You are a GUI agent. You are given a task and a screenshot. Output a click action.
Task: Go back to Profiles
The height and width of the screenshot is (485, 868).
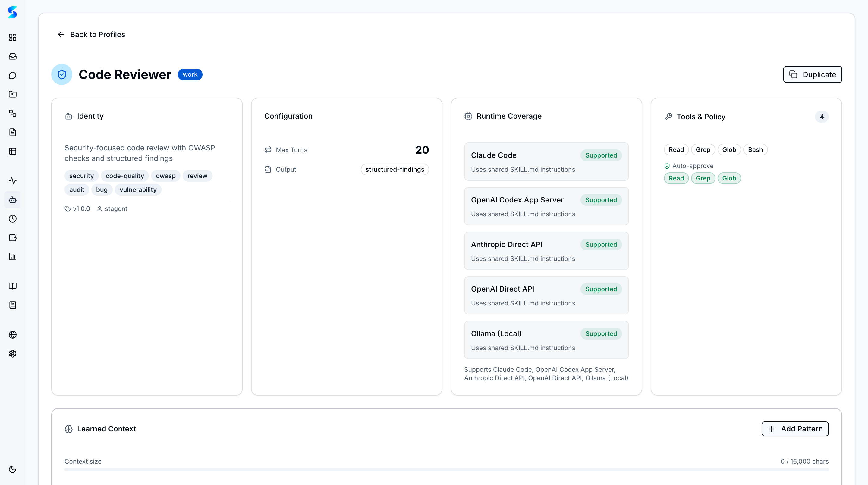[91, 34]
